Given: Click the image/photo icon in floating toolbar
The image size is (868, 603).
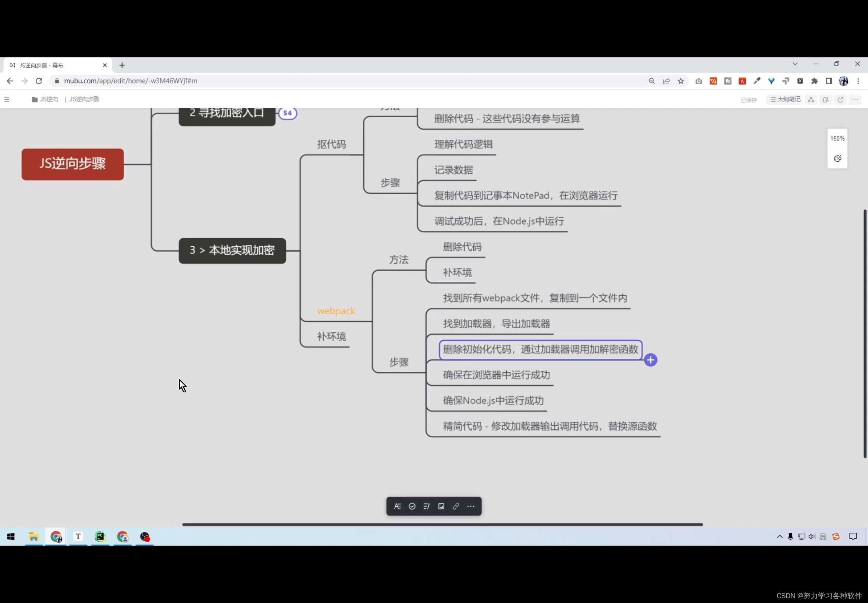Looking at the screenshot, I should [441, 506].
